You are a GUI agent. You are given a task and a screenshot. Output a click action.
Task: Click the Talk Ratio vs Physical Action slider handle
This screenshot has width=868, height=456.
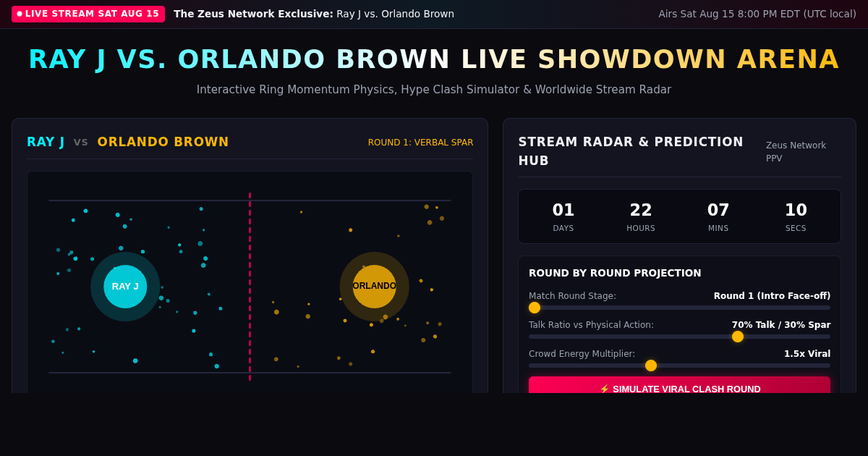(738, 337)
